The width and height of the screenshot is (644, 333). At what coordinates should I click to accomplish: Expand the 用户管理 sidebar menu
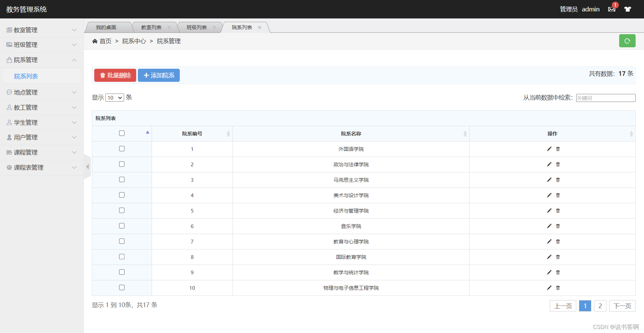(42, 137)
